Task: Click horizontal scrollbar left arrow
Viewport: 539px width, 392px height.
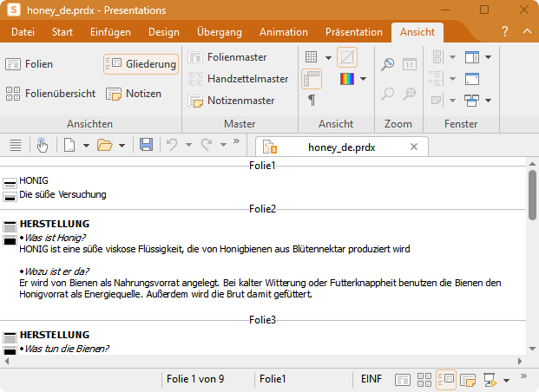Action: coord(7,361)
